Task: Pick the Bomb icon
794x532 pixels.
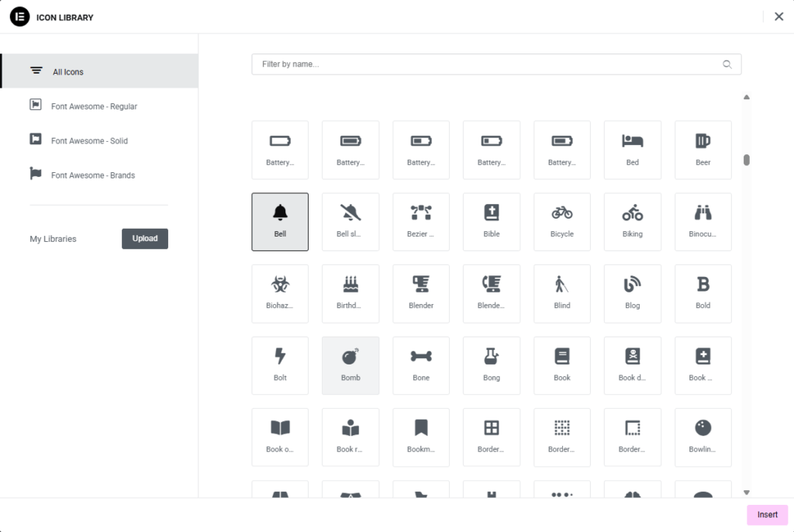Action: point(350,365)
